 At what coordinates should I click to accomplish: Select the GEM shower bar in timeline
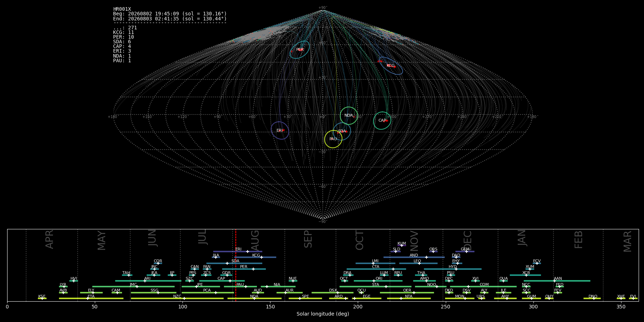tap(465, 252)
